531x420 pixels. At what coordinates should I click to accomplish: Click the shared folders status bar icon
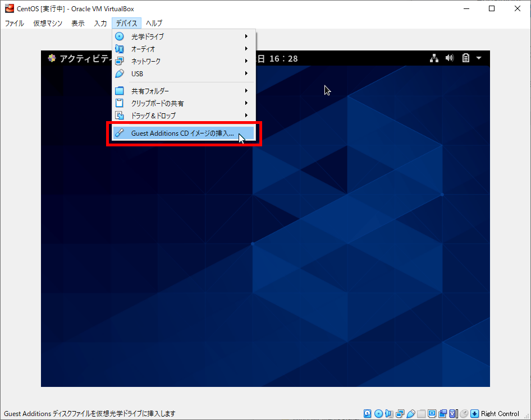coord(421,414)
